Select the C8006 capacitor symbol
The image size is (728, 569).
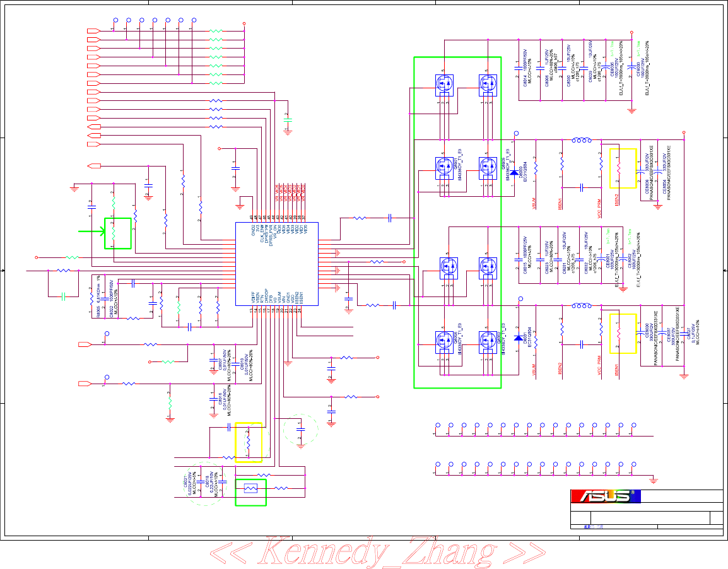pos(541,68)
